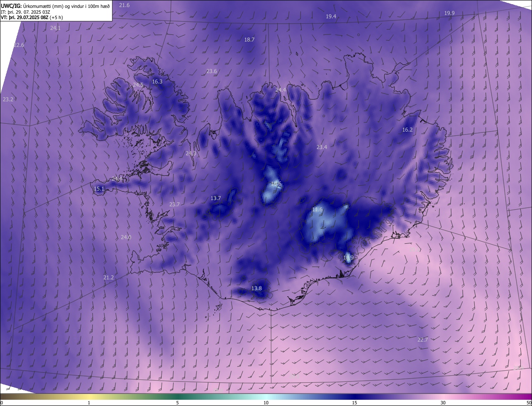
Task: Click the map value label 23.4
Action: [x=322, y=147]
